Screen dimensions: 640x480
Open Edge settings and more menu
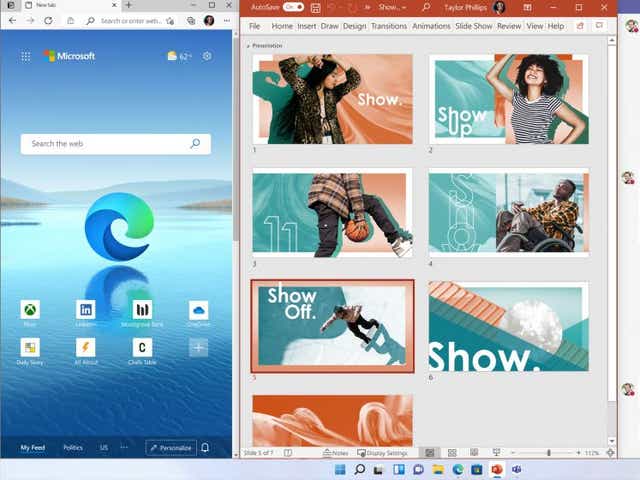coord(227,20)
